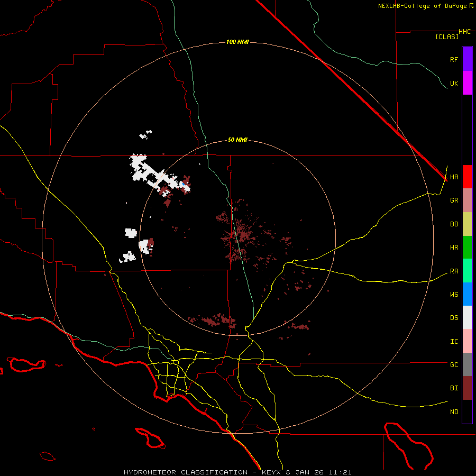Screen dimensions: 476x476
Task: Click the 'ND' legend label
Action: coord(454,412)
